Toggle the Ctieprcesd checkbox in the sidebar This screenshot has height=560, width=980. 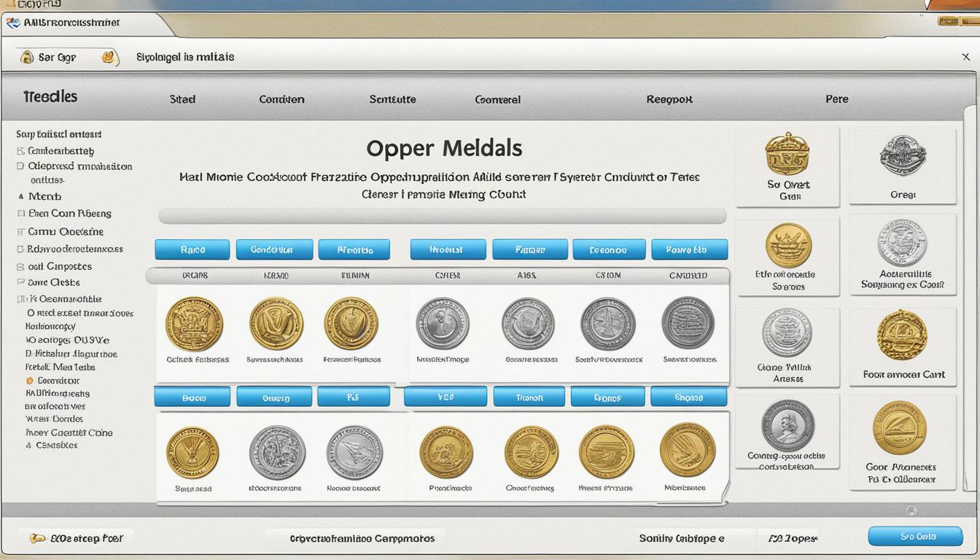pyautogui.click(x=20, y=166)
